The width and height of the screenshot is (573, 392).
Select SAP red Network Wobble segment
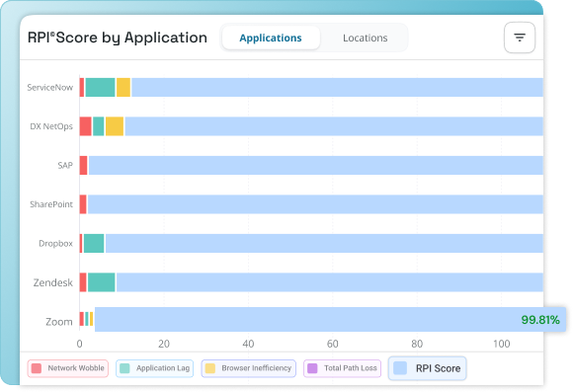83,166
